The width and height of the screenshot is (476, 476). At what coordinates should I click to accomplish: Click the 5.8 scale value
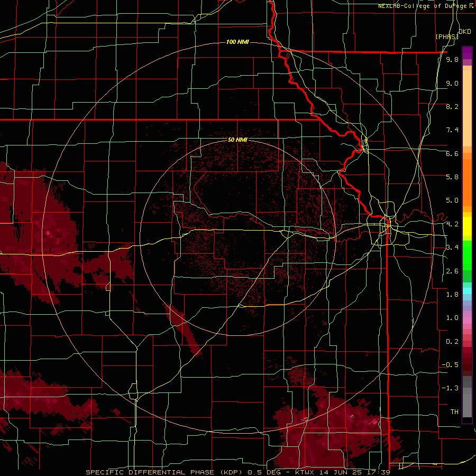452,177
